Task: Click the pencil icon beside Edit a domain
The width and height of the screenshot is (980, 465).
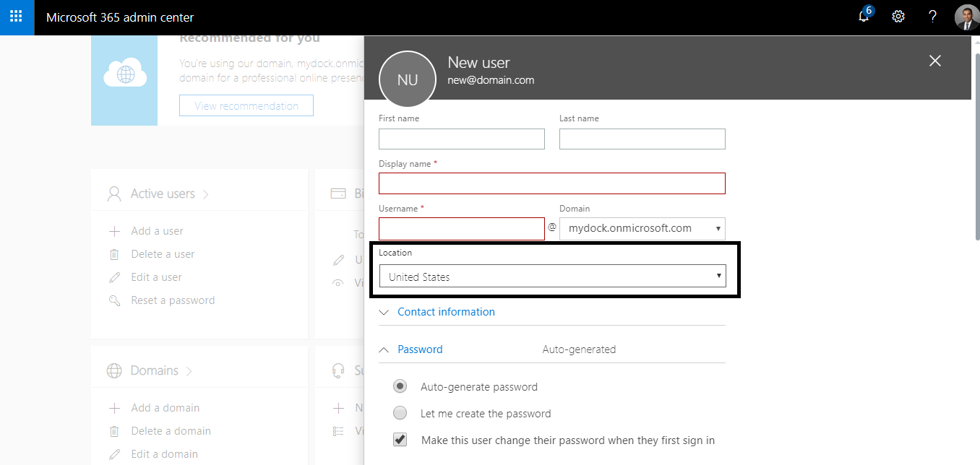Action: (114, 454)
